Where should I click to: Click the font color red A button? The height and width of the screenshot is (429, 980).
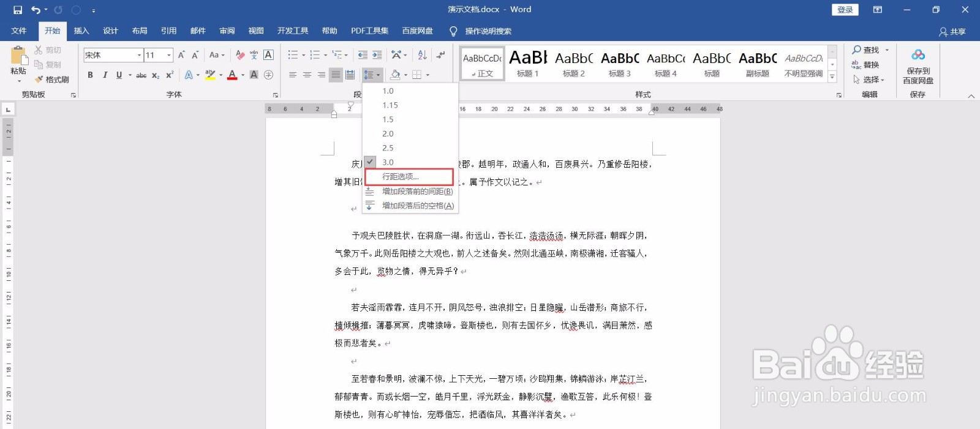(x=232, y=75)
